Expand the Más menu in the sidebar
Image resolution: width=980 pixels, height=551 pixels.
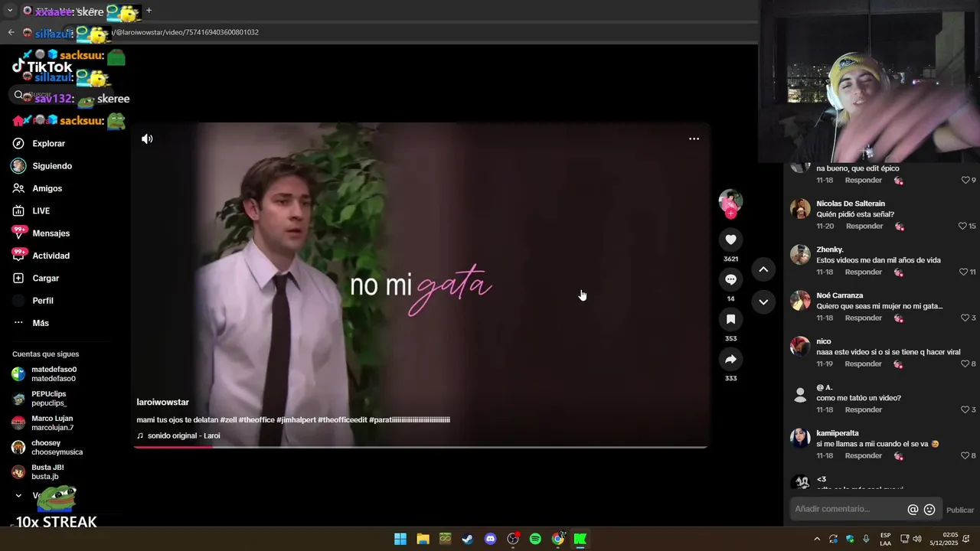40,323
